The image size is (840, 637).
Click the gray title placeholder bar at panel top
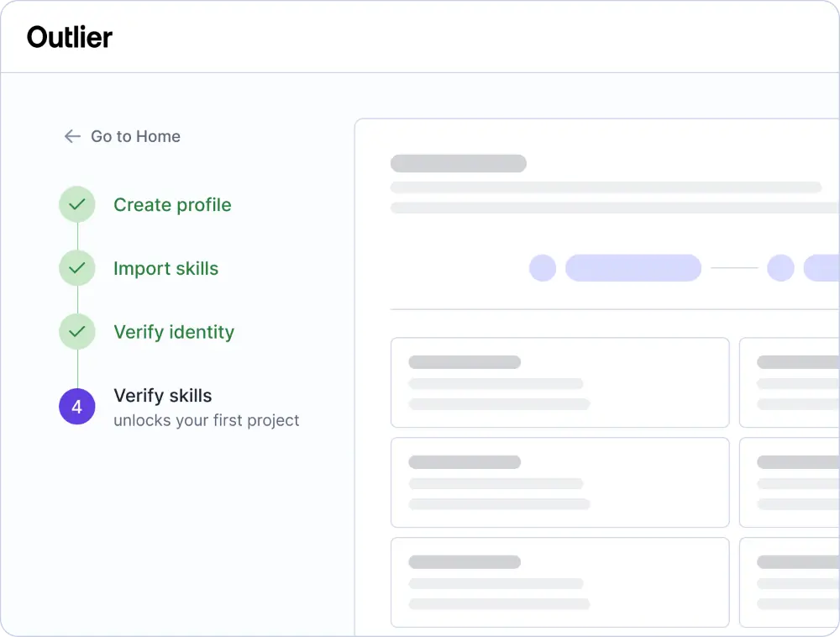[x=459, y=163]
